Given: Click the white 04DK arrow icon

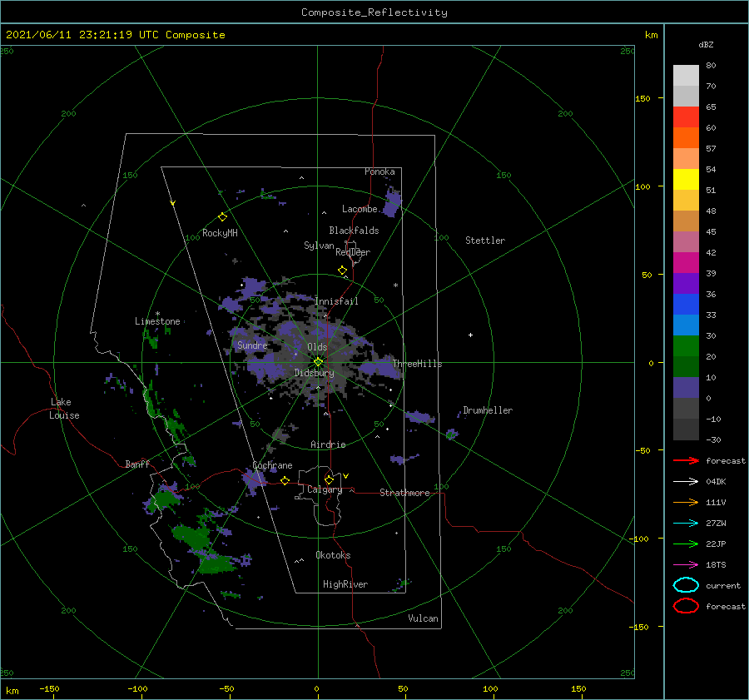Looking at the screenshot, I should [x=686, y=481].
